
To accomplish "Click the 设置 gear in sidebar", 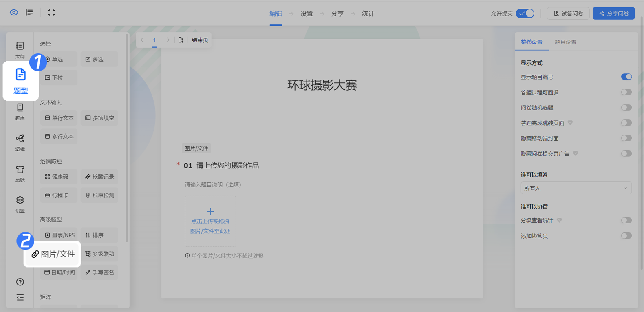I will tap(20, 204).
